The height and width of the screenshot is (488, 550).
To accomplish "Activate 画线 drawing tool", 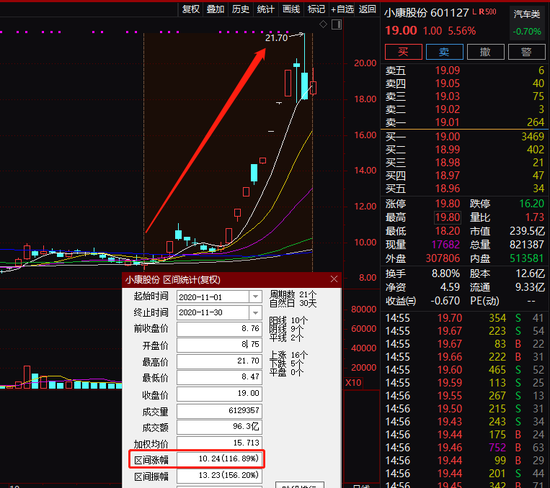I will pyautogui.click(x=291, y=9).
